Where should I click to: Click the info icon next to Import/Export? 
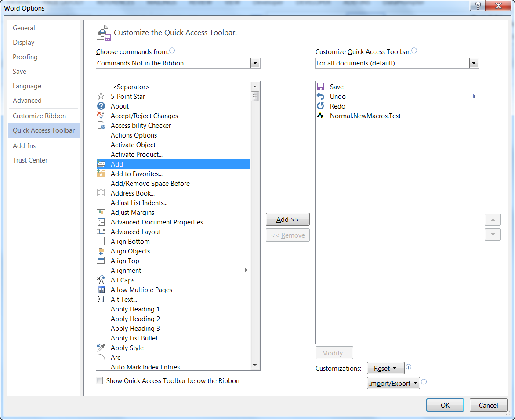click(424, 382)
